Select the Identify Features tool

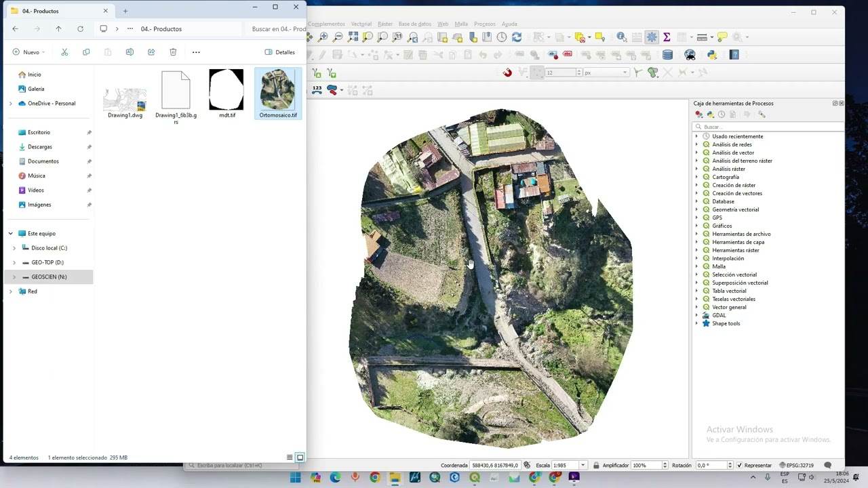[x=621, y=37]
